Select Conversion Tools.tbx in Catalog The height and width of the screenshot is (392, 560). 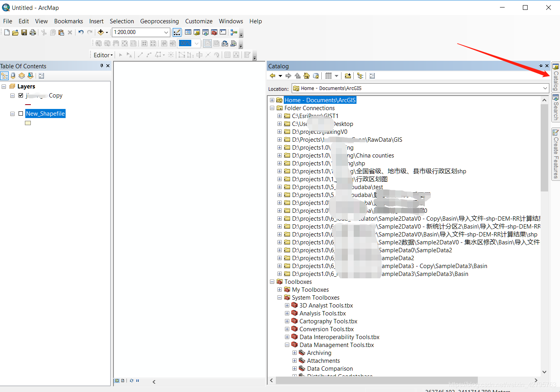point(326,329)
